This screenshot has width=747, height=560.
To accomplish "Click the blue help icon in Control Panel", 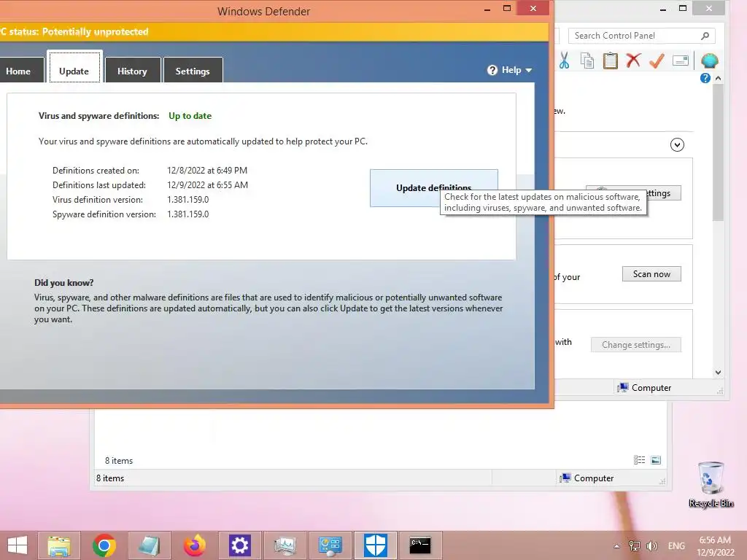I will point(705,78).
